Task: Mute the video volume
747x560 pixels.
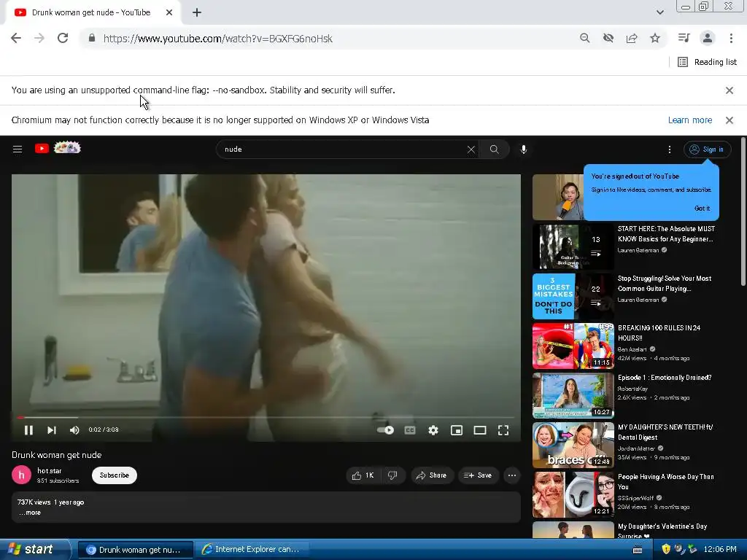Action: tap(74, 430)
